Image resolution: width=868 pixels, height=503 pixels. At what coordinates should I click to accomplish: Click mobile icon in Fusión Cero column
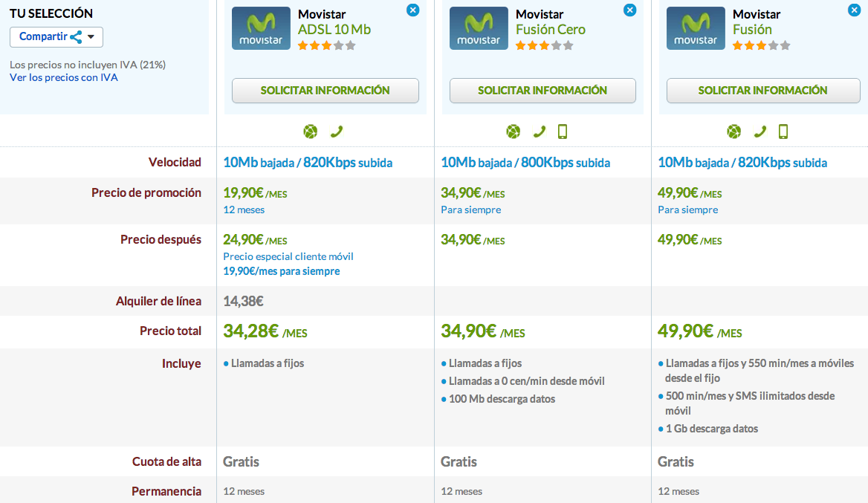(x=563, y=132)
